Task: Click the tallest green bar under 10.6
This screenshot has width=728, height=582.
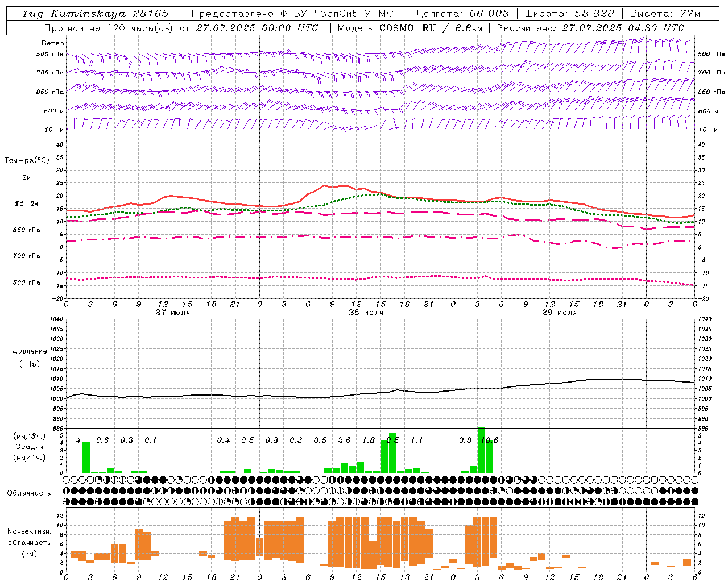Action: click(x=481, y=450)
